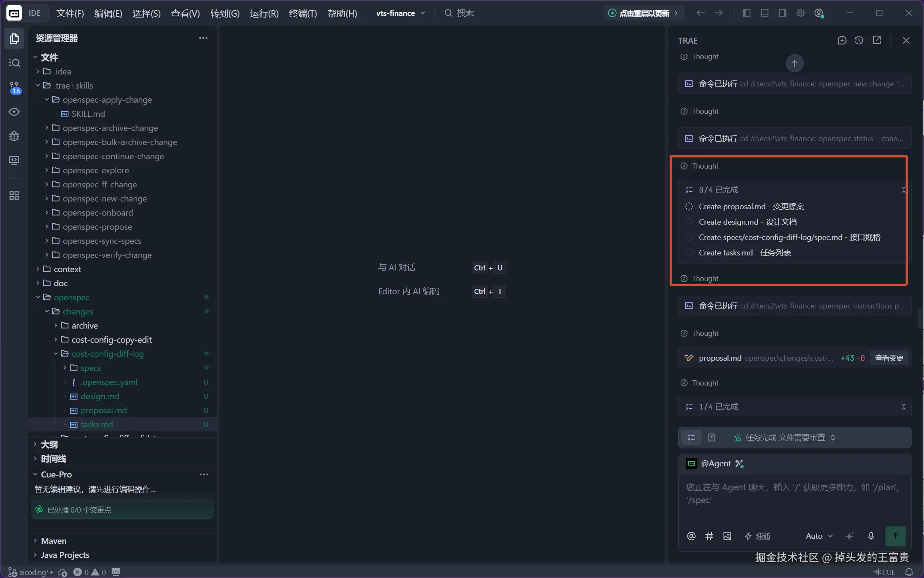Open the notifications bell in status bar
The width and height of the screenshot is (924, 578).
coord(909,572)
